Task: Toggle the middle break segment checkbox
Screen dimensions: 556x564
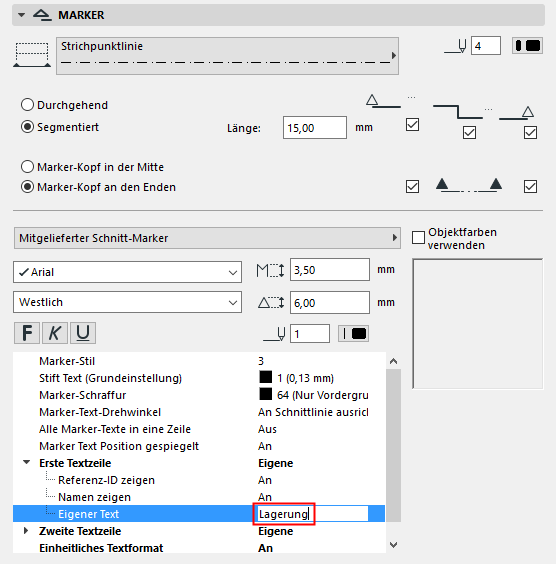Action: tap(469, 132)
